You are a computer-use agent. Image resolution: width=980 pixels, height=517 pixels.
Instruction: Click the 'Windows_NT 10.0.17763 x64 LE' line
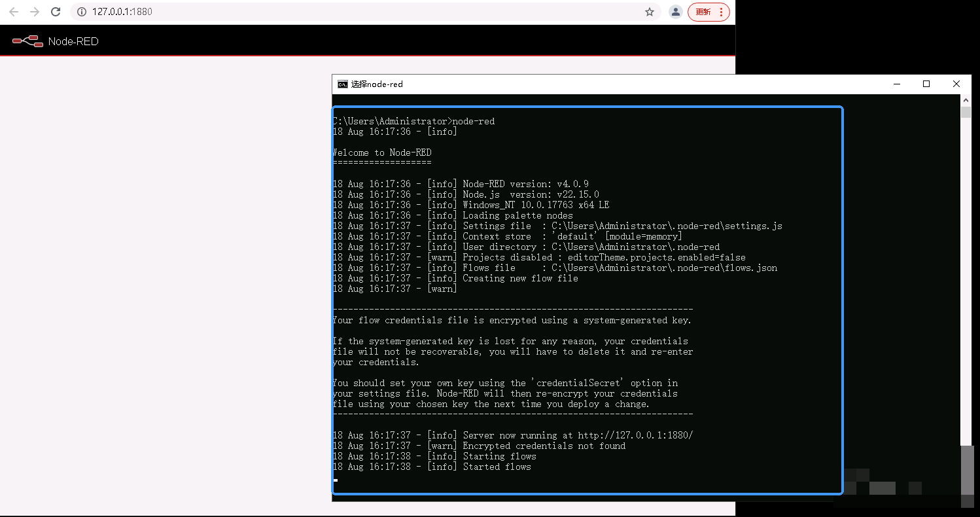tap(471, 205)
